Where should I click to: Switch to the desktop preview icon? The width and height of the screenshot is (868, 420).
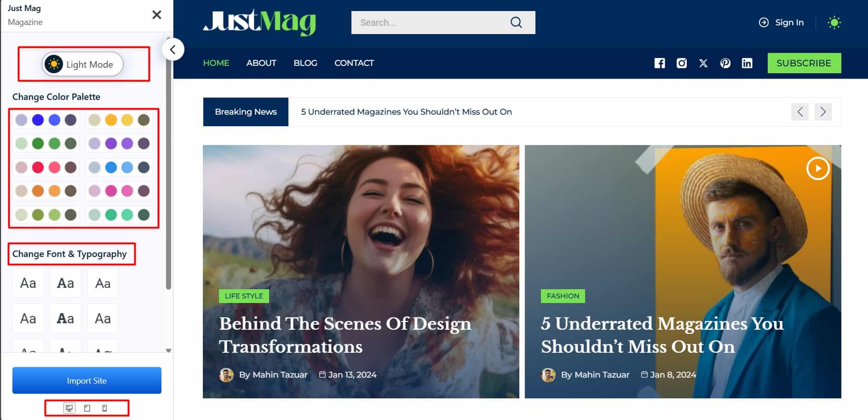tap(69, 408)
